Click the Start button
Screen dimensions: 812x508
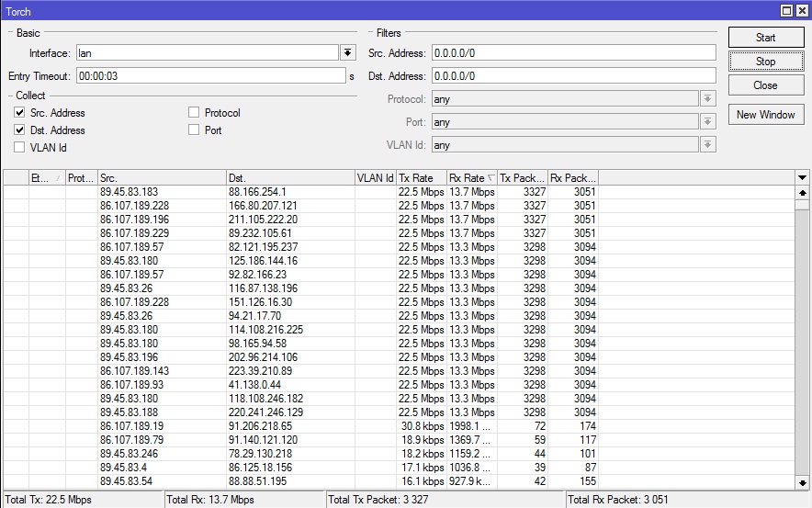click(x=765, y=38)
